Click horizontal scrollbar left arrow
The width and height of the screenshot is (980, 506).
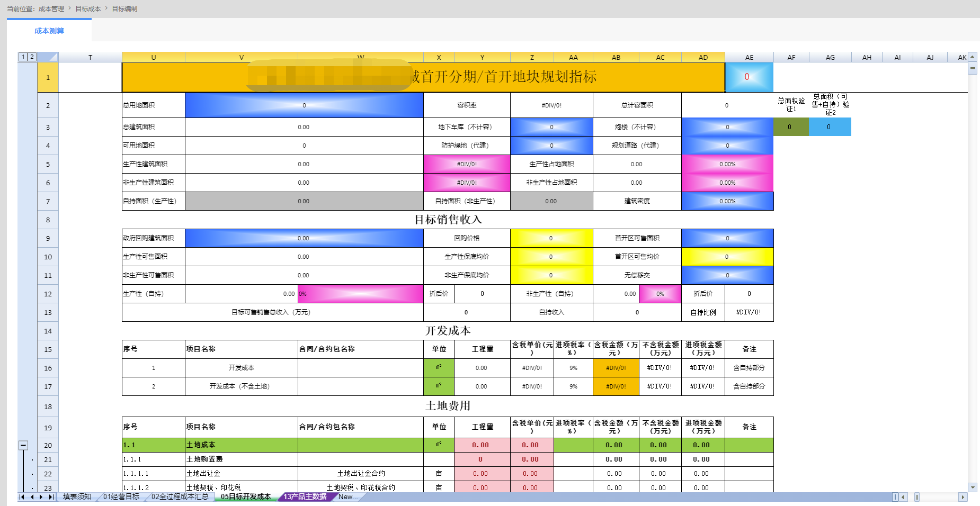coord(903,497)
